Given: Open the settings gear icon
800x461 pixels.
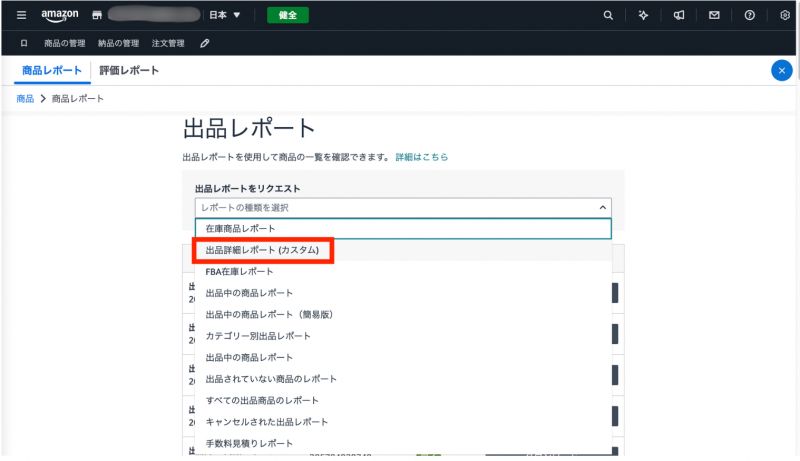Looking at the screenshot, I should coord(785,15).
